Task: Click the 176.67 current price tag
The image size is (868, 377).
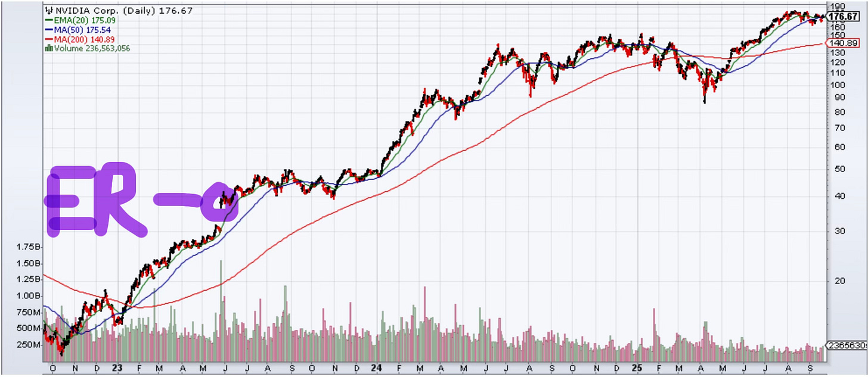Action: 844,17
